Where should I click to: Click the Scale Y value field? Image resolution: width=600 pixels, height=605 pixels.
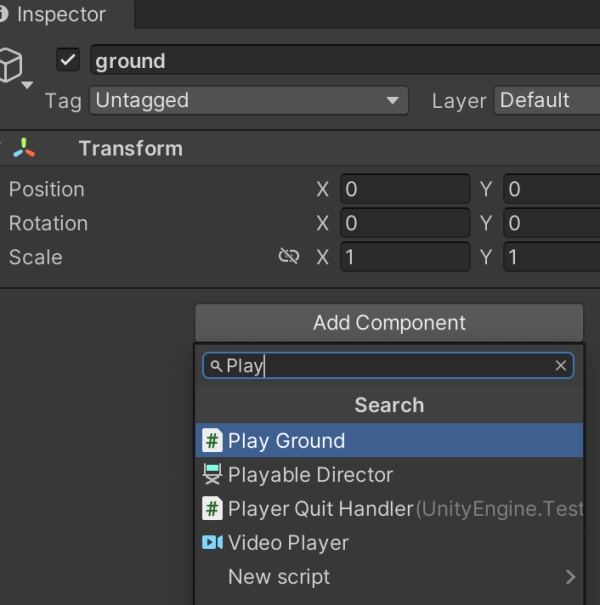pyautogui.click(x=552, y=257)
